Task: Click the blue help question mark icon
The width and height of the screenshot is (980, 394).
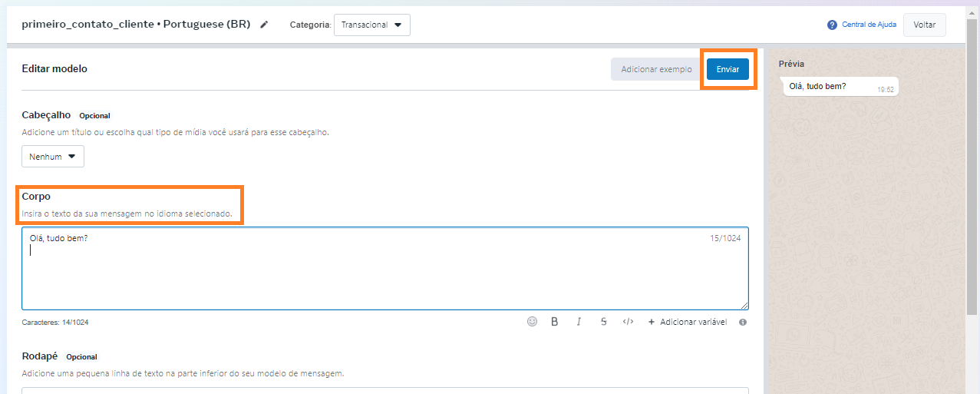Action: (x=832, y=25)
